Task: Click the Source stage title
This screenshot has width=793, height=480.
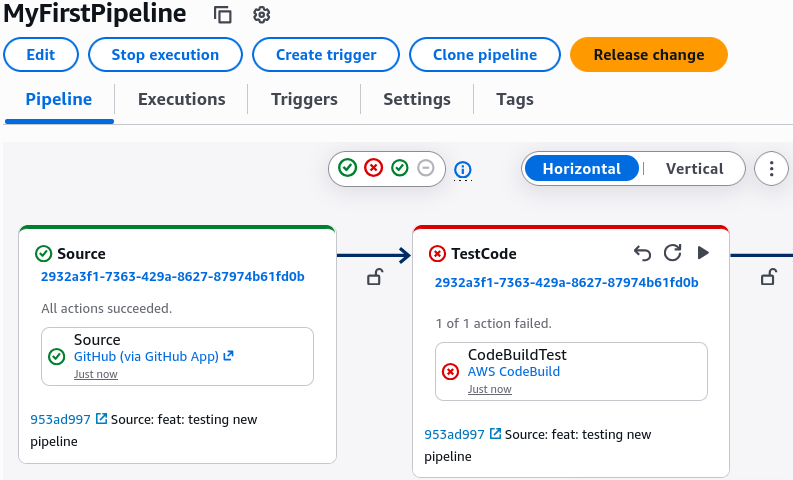Action: [81, 253]
